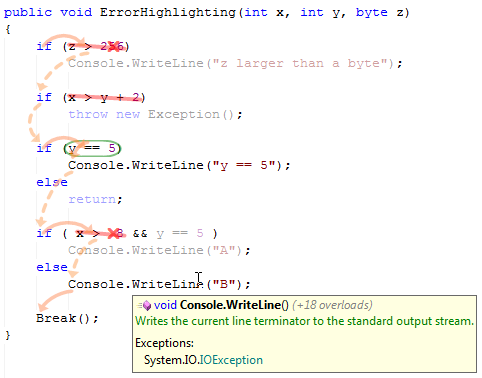
Task: Click the "byte" parameter type
Action: 372,13
